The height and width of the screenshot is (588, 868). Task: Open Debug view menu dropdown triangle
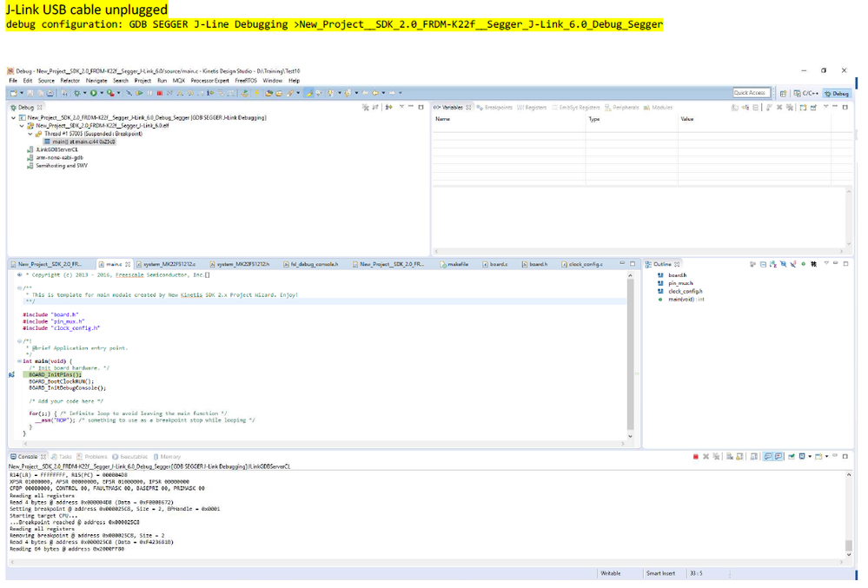pyautogui.click(x=402, y=106)
